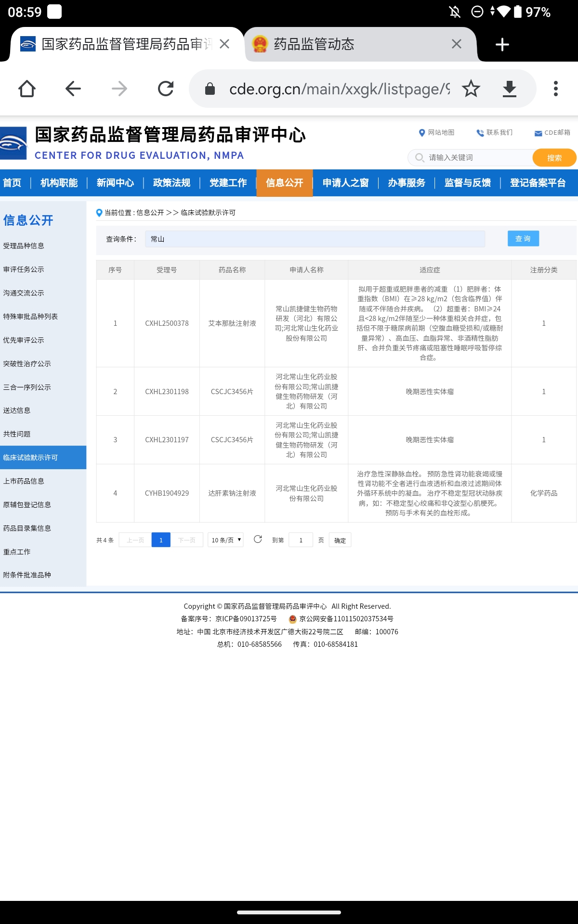Open a new tab with plus icon
578x924 pixels.
(x=502, y=44)
